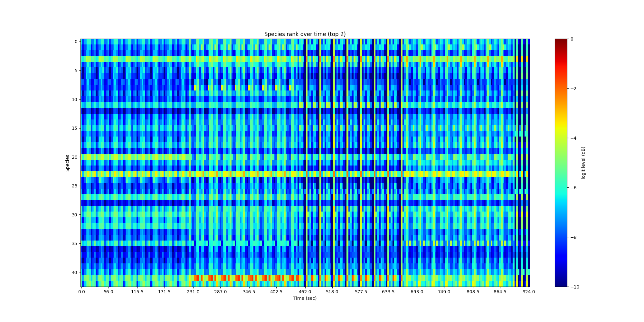Click the 'logit level (dB)' colorbar label
Screen dimensions: 644x322
pos(583,163)
